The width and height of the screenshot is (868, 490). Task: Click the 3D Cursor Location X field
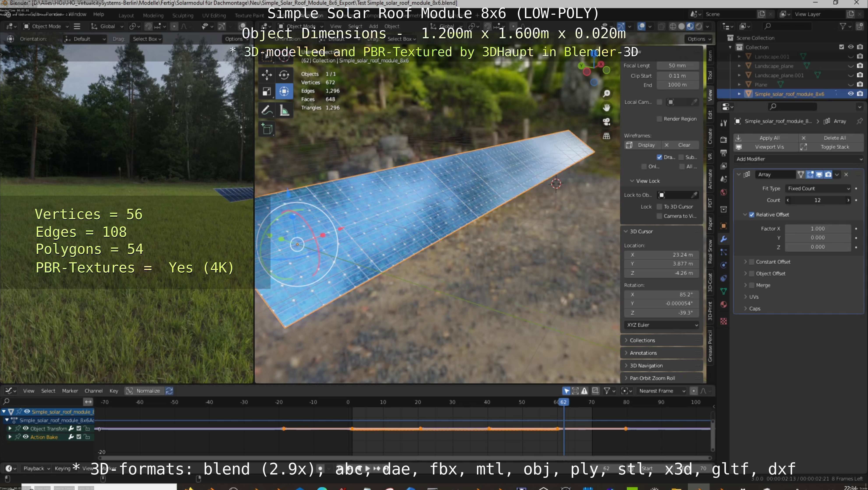(661, 255)
